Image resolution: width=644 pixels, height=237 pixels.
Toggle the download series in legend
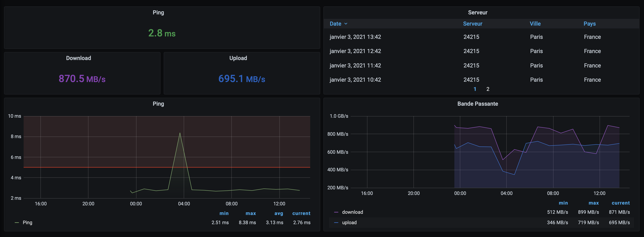coord(352,212)
